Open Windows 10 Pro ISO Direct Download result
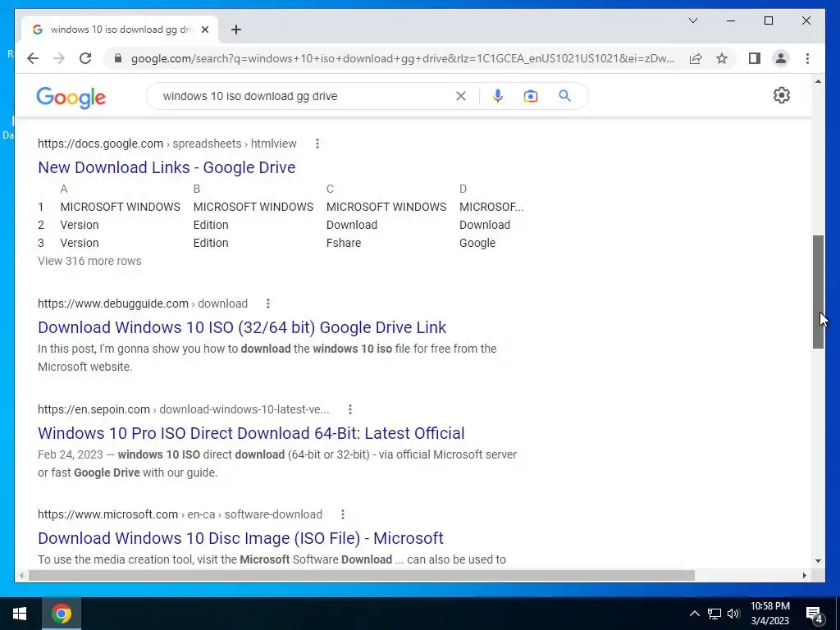 click(x=251, y=433)
